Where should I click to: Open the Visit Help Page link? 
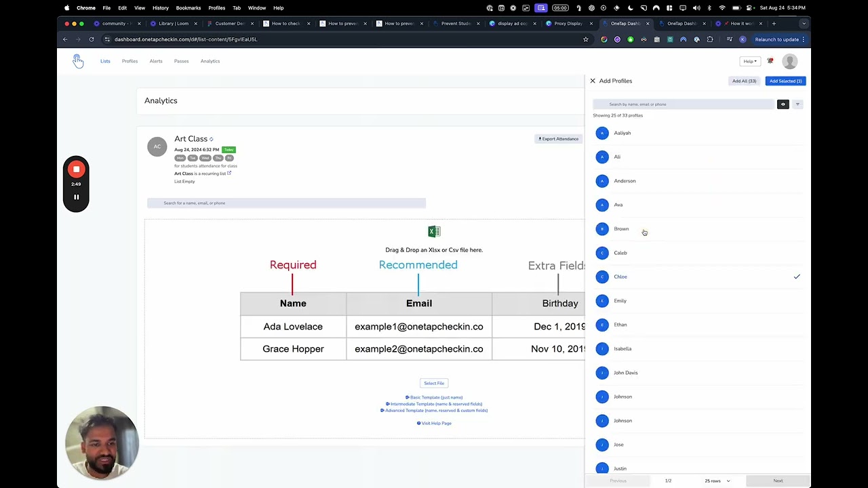(434, 423)
